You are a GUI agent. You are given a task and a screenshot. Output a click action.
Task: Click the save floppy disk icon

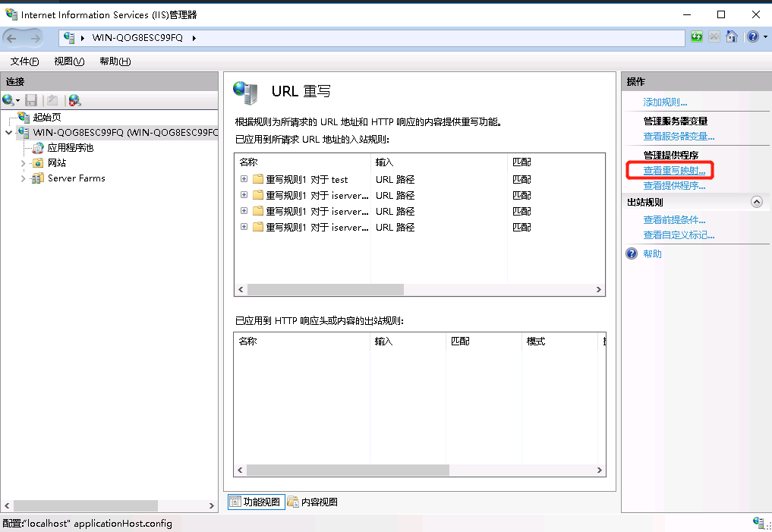pyautogui.click(x=31, y=100)
